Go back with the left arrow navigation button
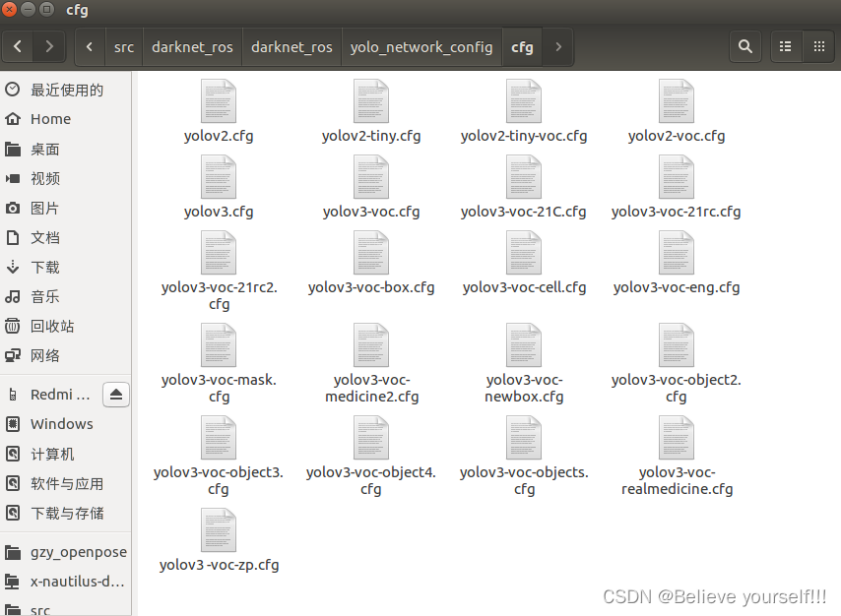The height and width of the screenshot is (616, 841). [x=17, y=46]
